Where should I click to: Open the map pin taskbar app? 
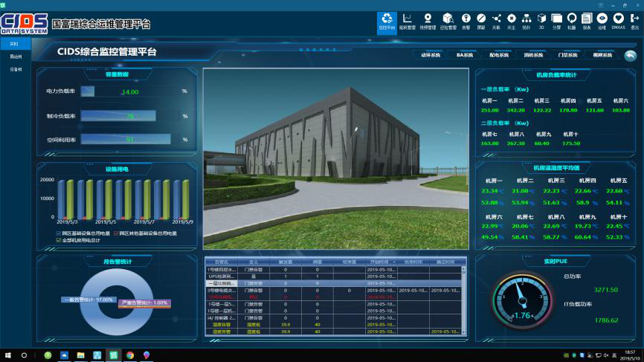pos(146,355)
